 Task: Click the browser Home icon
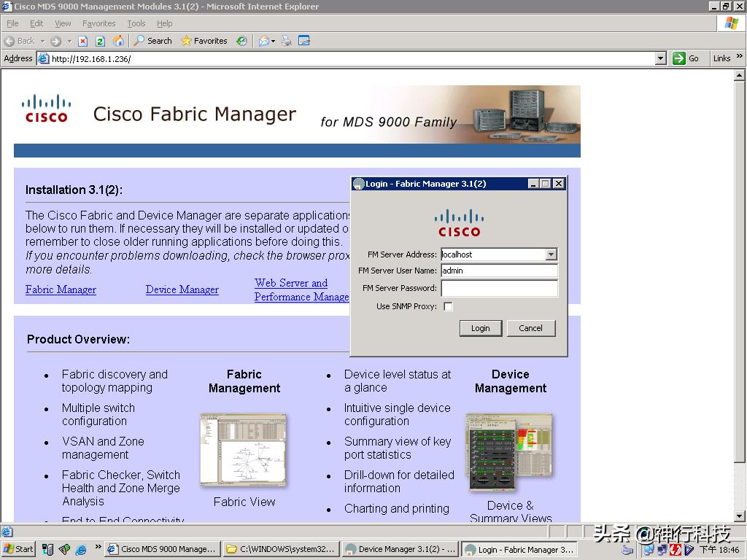[119, 41]
